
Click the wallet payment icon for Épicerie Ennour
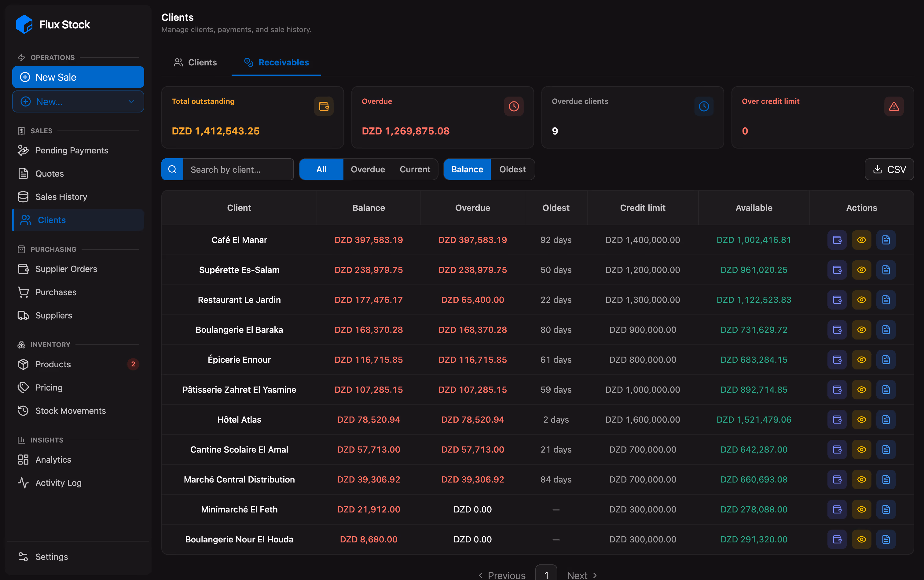coord(837,359)
